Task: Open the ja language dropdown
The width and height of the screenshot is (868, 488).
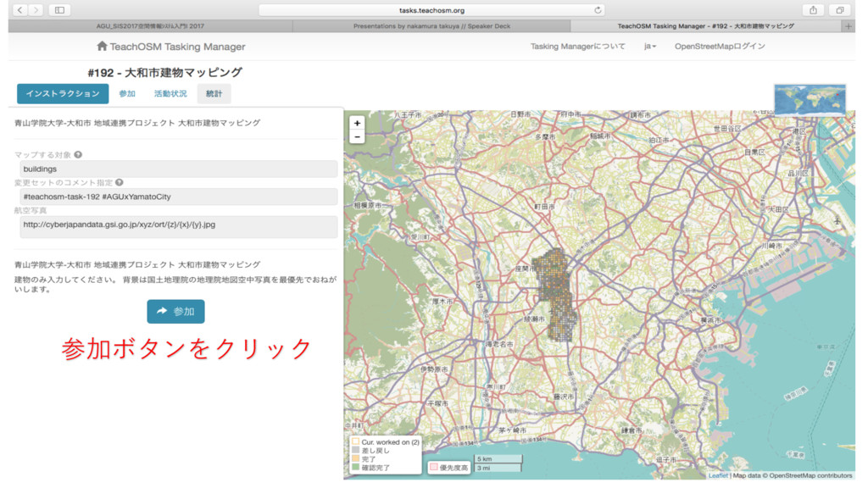Action: pos(650,47)
